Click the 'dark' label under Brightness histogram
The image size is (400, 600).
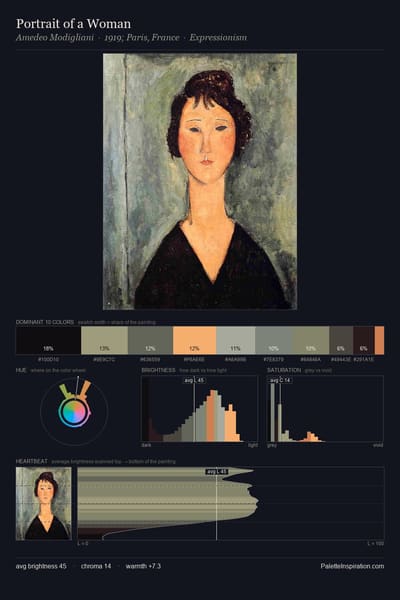146,445
